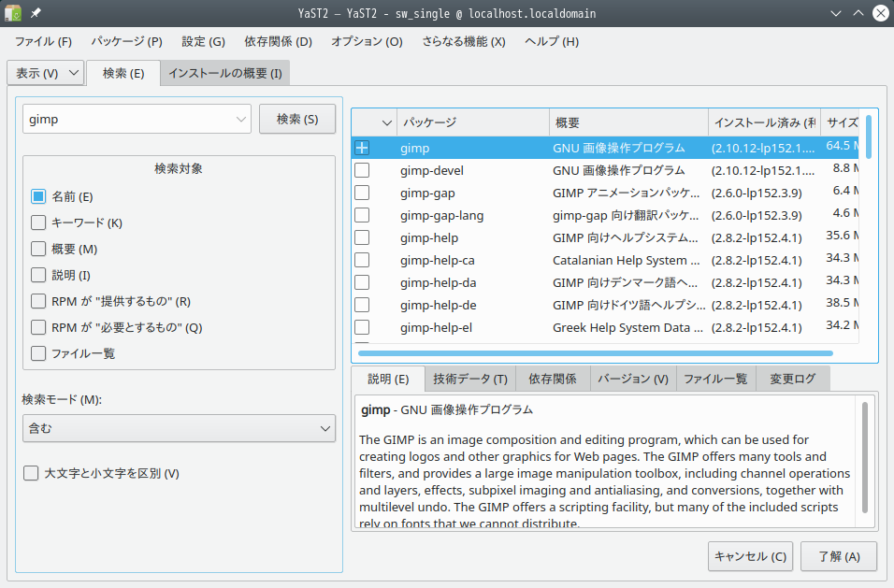This screenshot has width=894, height=588.
Task: Select the 説明 (E) details tab
Action: coord(388,379)
